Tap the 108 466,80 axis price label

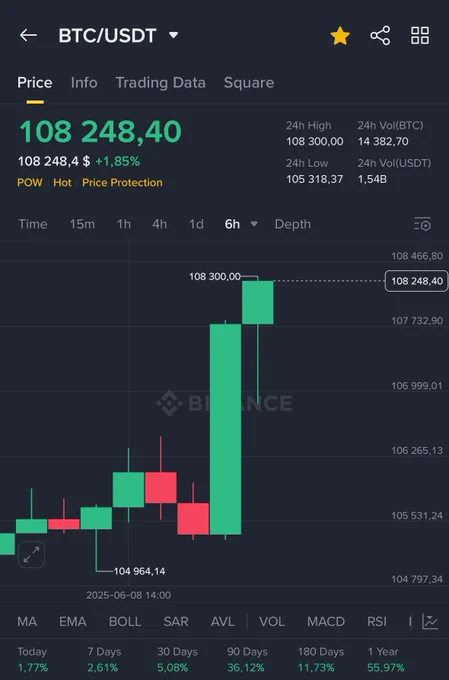[417, 256]
